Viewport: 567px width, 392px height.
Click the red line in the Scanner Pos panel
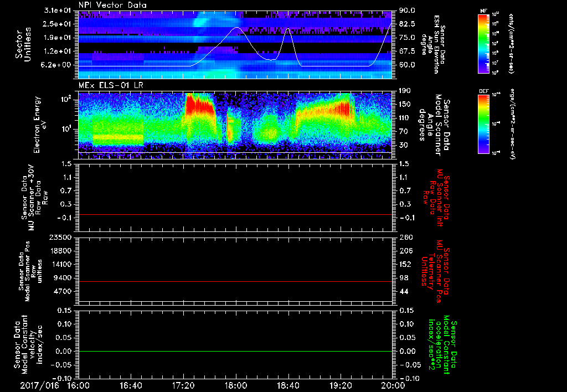235,281
